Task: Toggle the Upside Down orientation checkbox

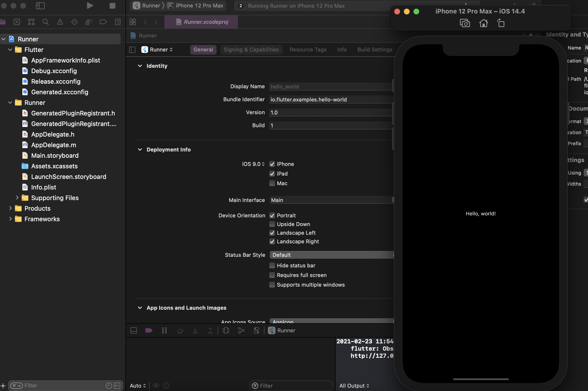Action: pyautogui.click(x=272, y=224)
